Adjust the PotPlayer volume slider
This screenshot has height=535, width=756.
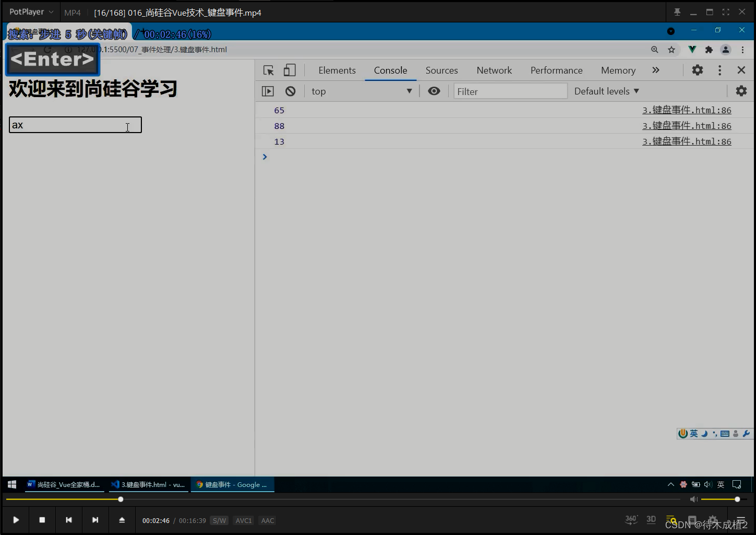[724, 500]
